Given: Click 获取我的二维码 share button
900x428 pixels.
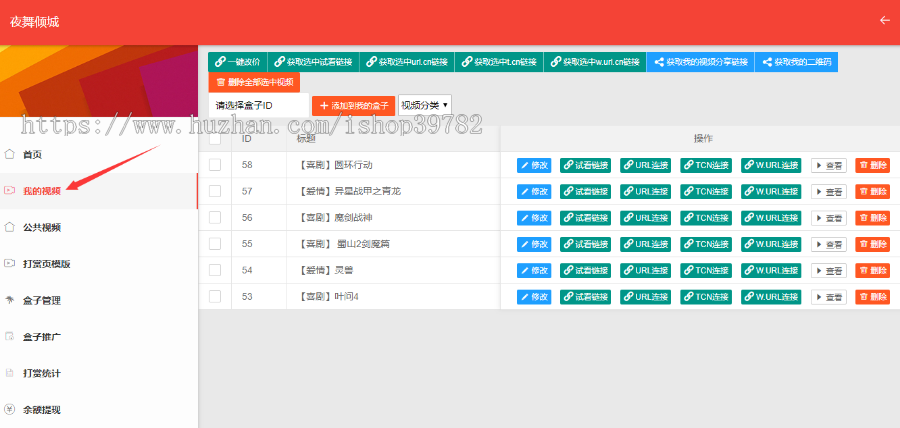Looking at the screenshot, I should tap(796, 62).
